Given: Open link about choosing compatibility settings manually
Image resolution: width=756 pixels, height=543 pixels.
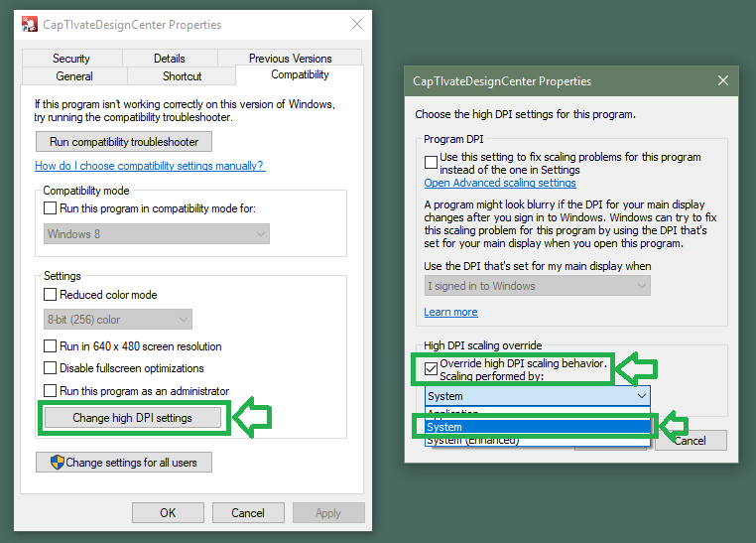Looking at the screenshot, I should [x=150, y=166].
